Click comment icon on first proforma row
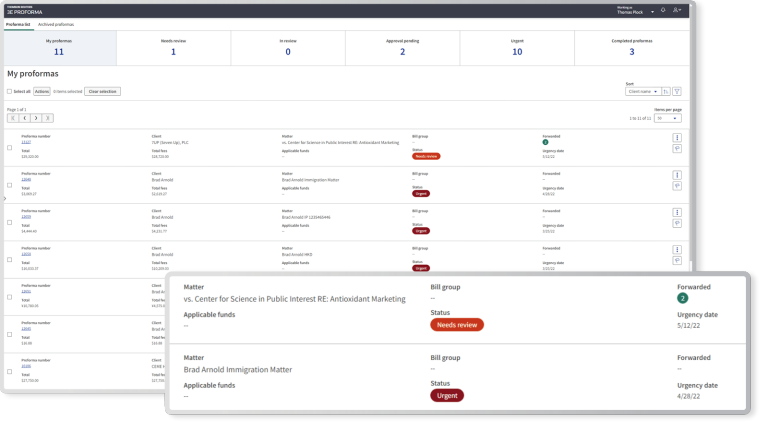 click(x=677, y=148)
